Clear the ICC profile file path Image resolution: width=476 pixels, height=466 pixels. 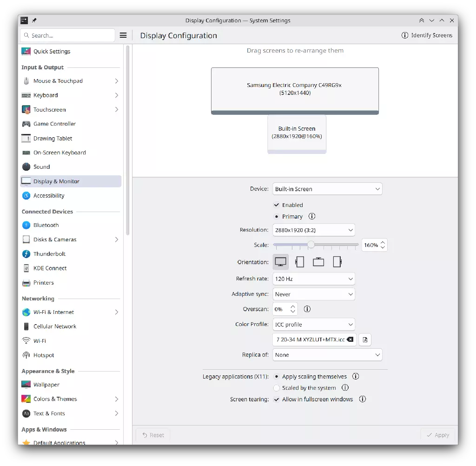point(350,340)
